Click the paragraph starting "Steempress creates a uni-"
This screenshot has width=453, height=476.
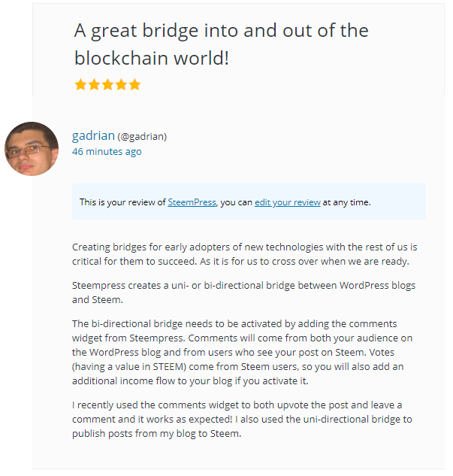(243, 292)
